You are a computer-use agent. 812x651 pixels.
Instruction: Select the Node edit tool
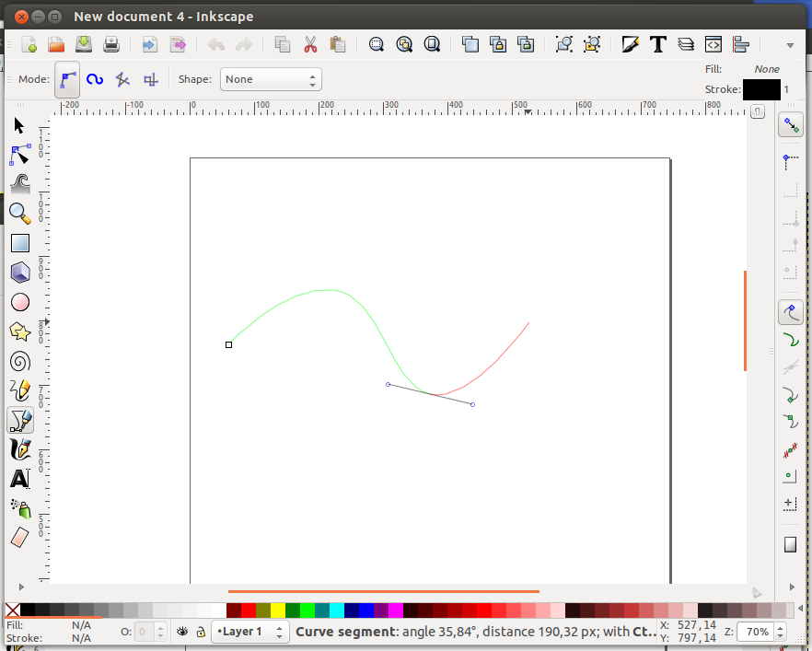pyautogui.click(x=19, y=155)
